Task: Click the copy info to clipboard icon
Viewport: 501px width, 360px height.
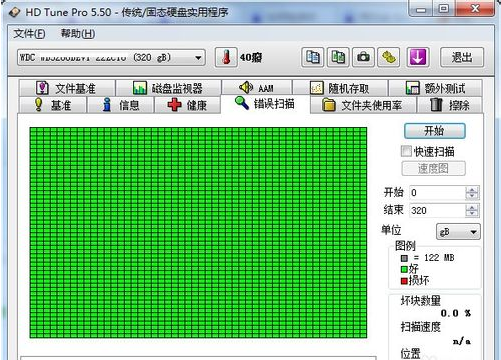Action: tap(312, 57)
